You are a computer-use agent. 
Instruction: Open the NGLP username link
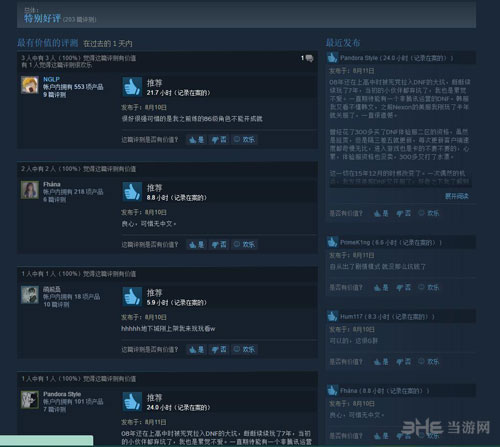51,79
